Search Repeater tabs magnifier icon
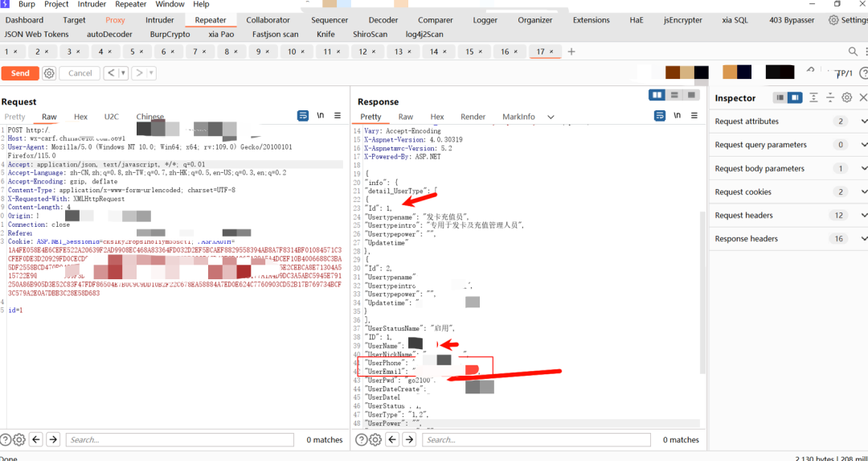Image resolution: width=868 pixels, height=461 pixels. [x=853, y=51]
